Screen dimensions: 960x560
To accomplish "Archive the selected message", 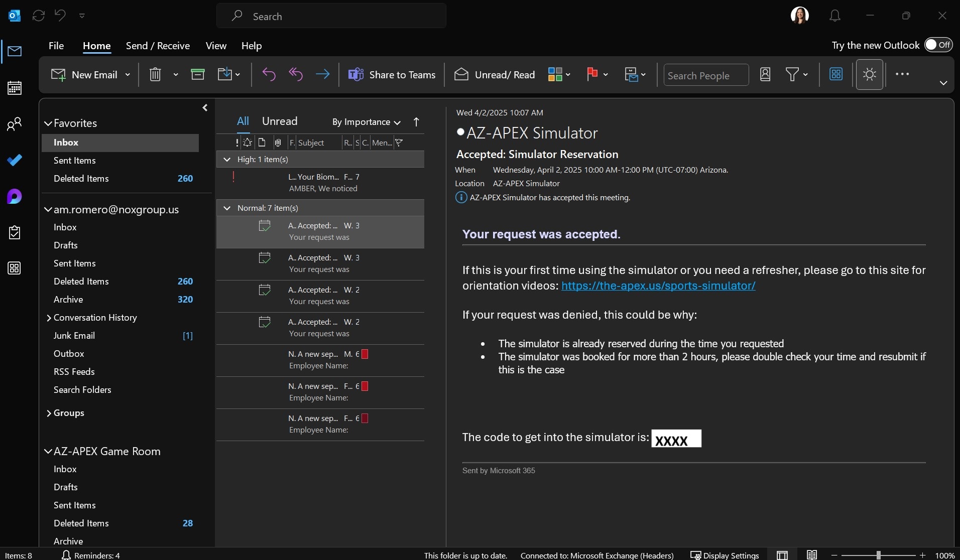I will pos(198,74).
